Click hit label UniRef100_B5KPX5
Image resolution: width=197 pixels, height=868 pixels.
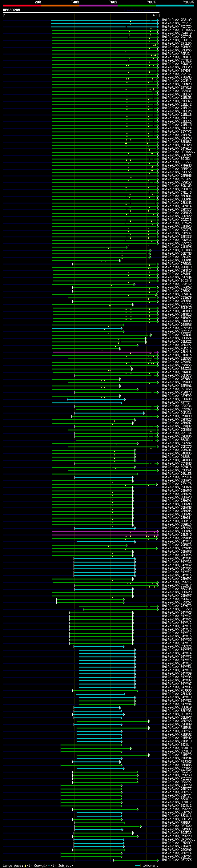177,308
